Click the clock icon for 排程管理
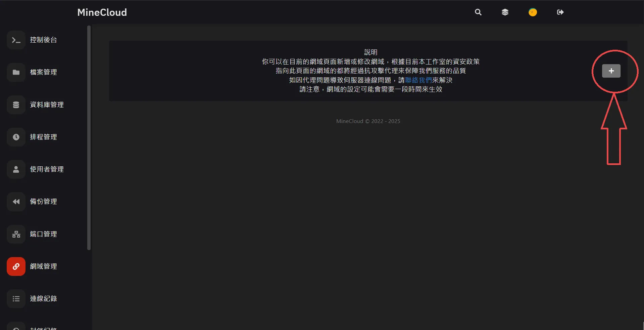 click(x=16, y=137)
